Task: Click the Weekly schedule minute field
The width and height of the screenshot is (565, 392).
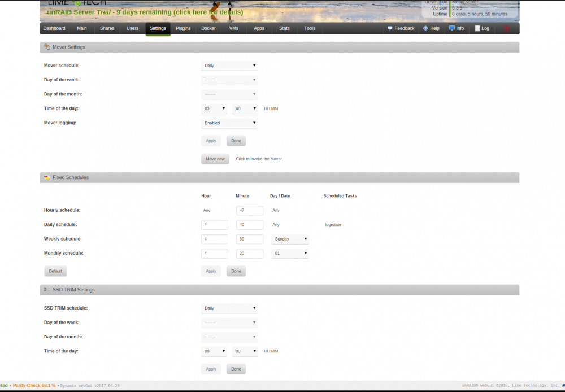Action: 250,239
